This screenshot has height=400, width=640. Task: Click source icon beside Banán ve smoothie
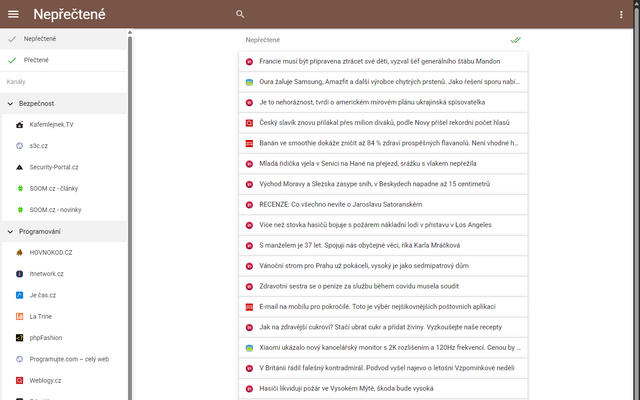point(249,144)
